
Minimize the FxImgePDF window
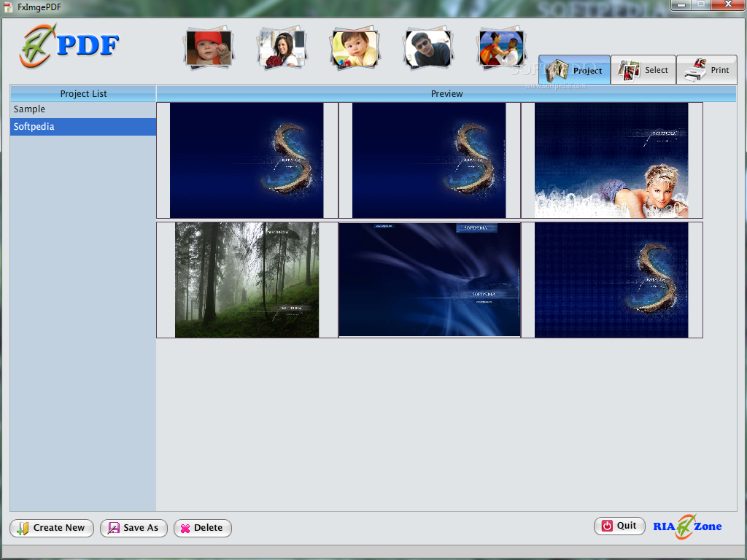[x=681, y=5]
